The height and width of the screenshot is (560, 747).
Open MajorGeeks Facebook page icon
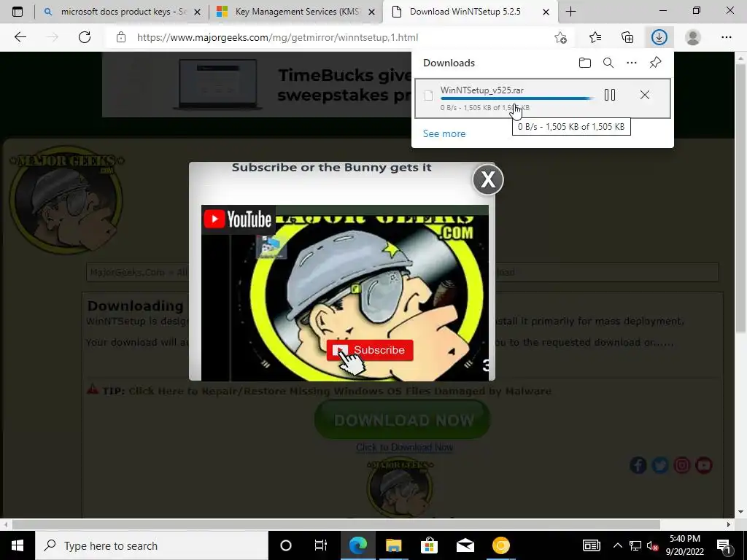coord(638,464)
